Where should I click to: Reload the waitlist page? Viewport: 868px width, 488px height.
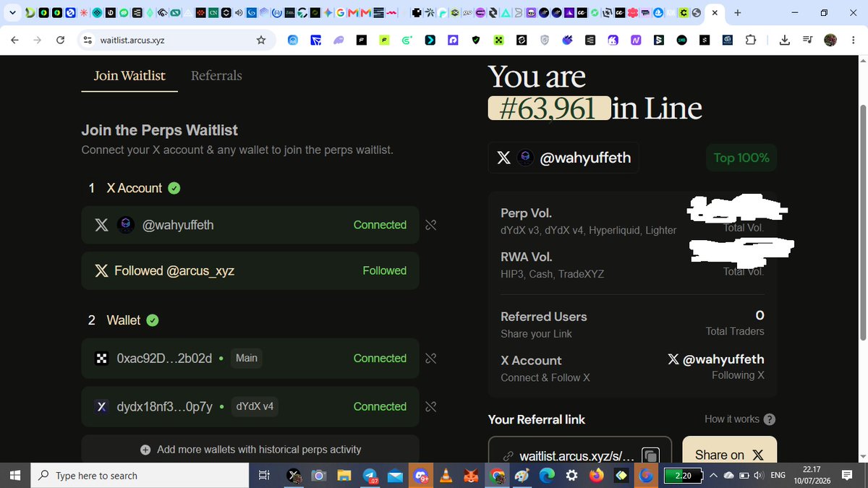60,40
